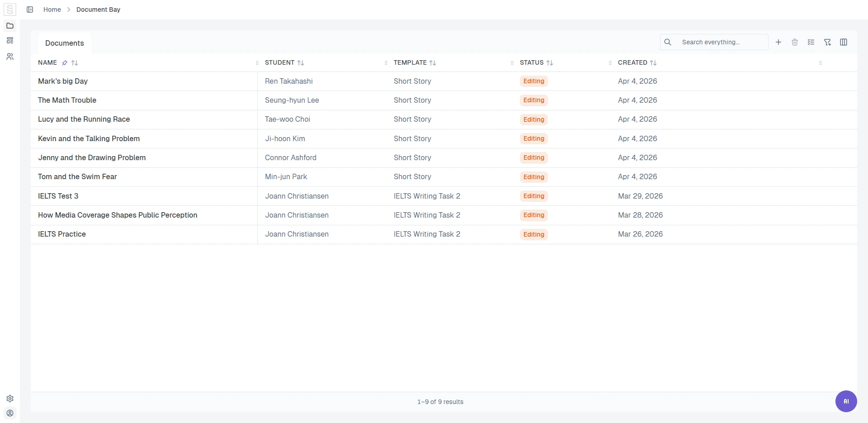Click the drag handle after NAME column
Image resolution: width=868 pixels, height=423 pixels.
pyautogui.click(x=257, y=63)
